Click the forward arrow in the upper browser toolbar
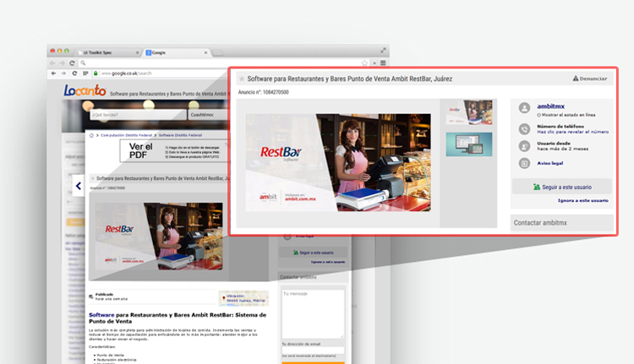The height and width of the screenshot is (364, 634). click(x=62, y=63)
